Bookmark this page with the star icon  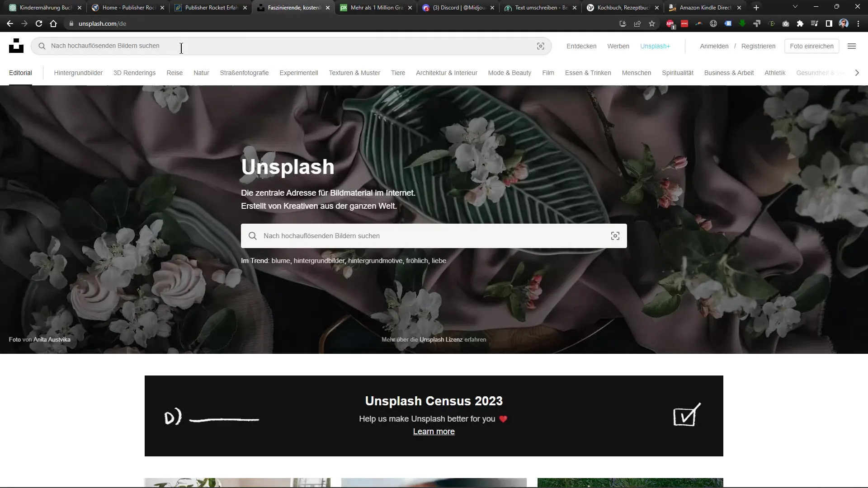click(652, 23)
